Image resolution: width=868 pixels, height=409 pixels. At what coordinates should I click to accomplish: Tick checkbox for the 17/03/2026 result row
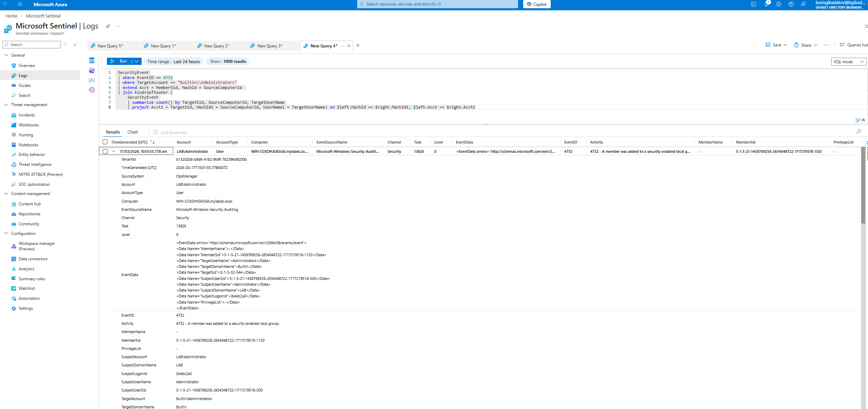point(105,151)
